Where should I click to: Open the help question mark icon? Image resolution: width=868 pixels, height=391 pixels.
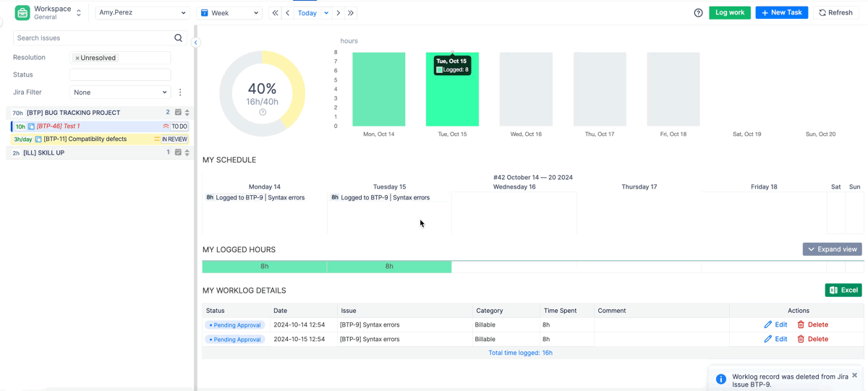[698, 13]
